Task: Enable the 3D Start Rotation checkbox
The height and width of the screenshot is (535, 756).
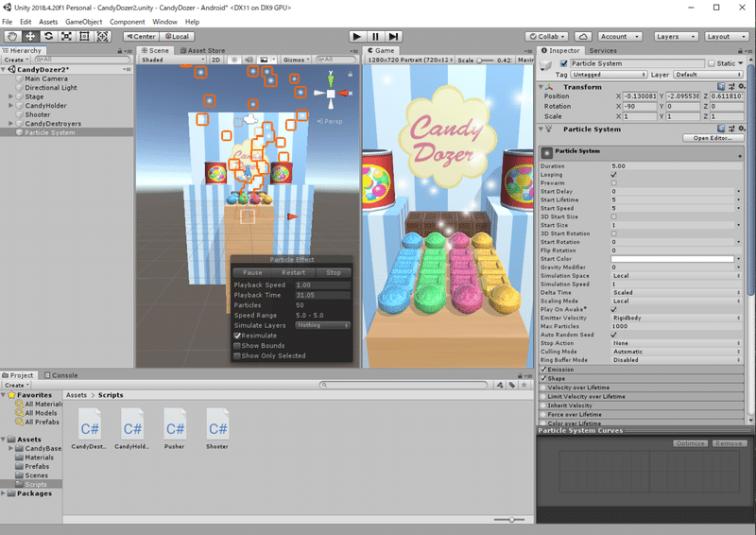Action: pos(613,233)
